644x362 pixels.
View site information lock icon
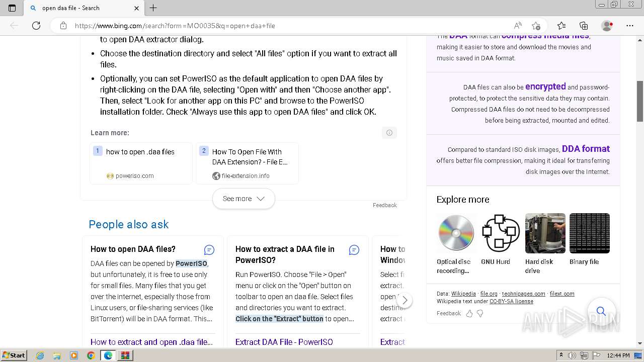(63, 26)
